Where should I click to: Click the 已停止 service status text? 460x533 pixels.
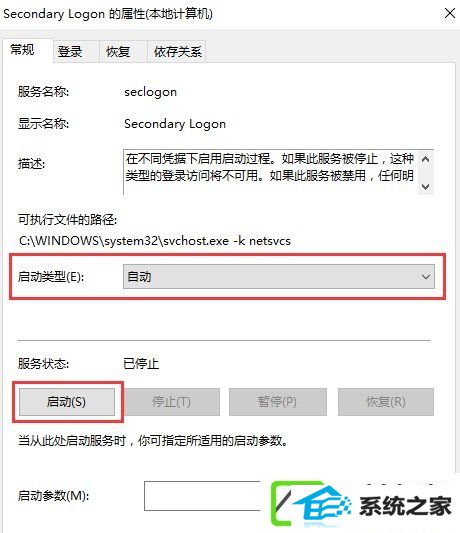click(x=141, y=364)
